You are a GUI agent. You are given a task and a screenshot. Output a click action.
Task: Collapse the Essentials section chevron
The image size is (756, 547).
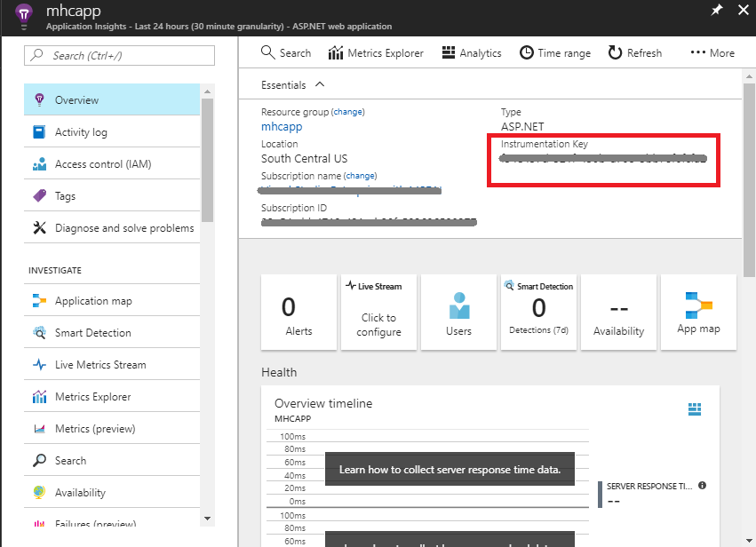320,84
